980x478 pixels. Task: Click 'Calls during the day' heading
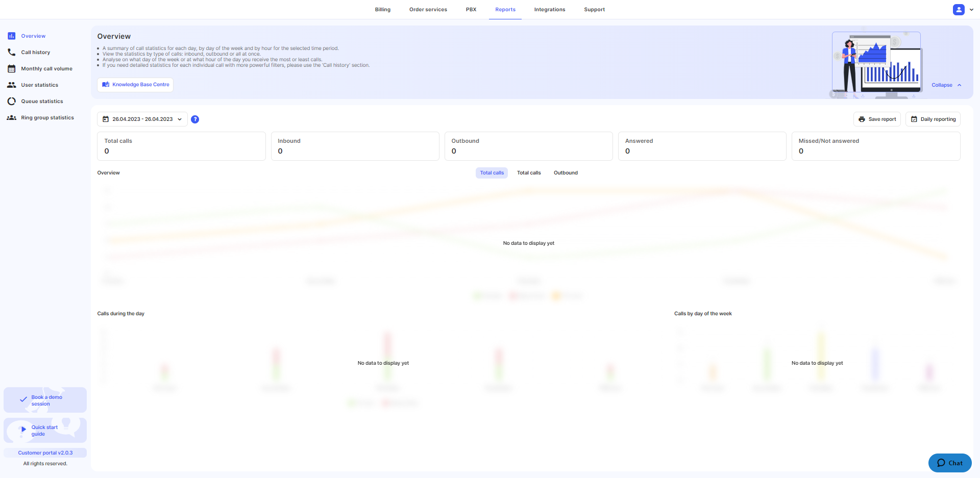(121, 314)
